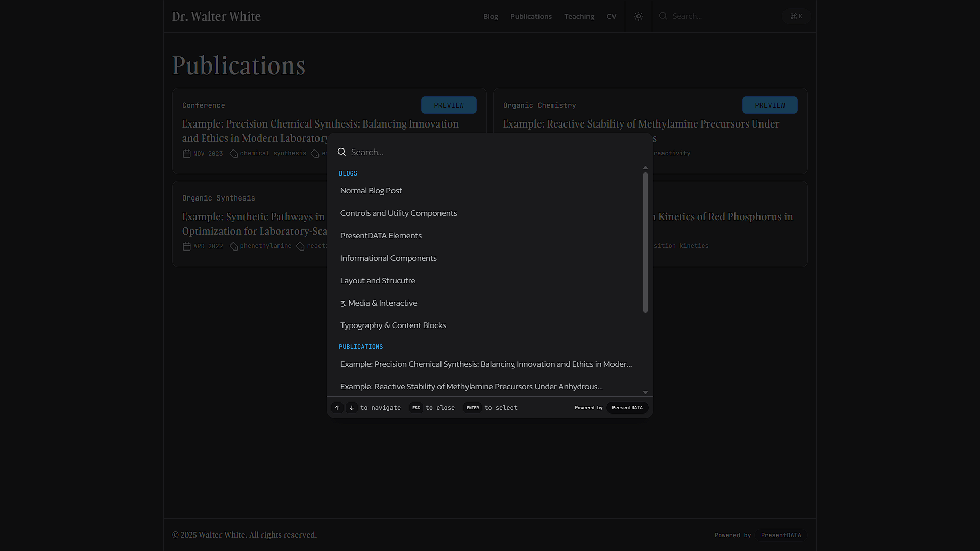Click the PresentDATA badge in dialog footer

click(627, 408)
